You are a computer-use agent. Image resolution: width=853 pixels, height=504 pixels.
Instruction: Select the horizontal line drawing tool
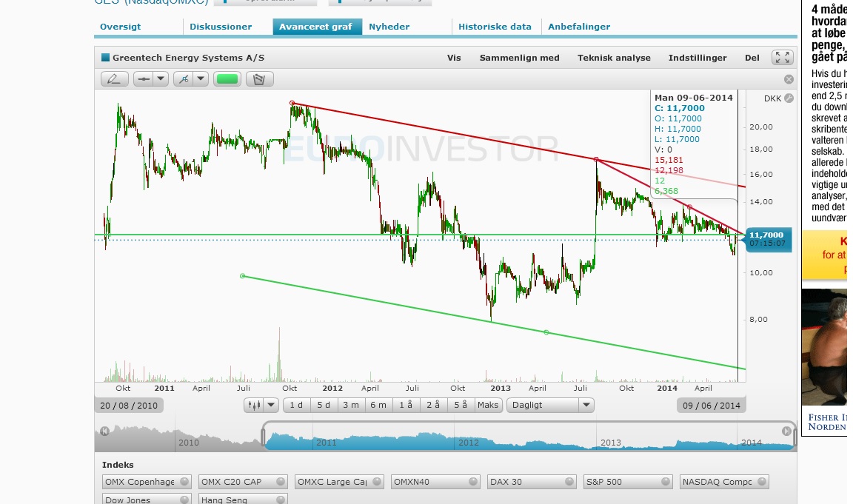pos(144,79)
